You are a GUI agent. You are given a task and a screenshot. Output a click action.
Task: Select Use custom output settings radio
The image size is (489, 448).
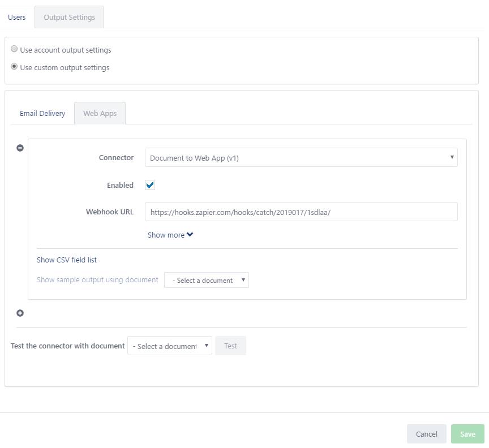pos(14,66)
